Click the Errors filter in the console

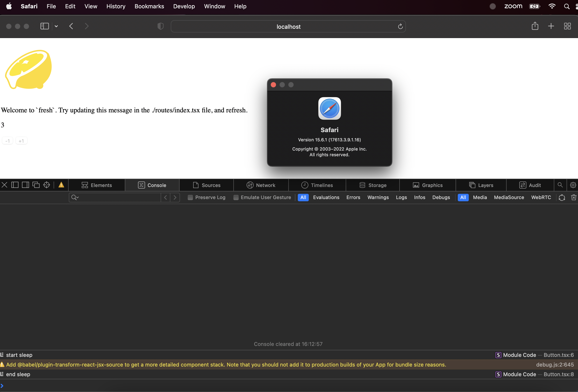coord(353,197)
